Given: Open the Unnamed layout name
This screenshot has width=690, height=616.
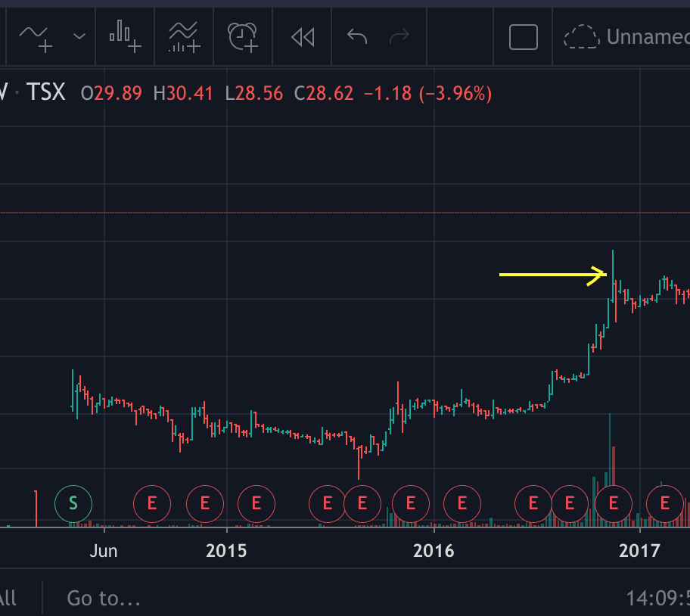Looking at the screenshot, I should (x=648, y=37).
